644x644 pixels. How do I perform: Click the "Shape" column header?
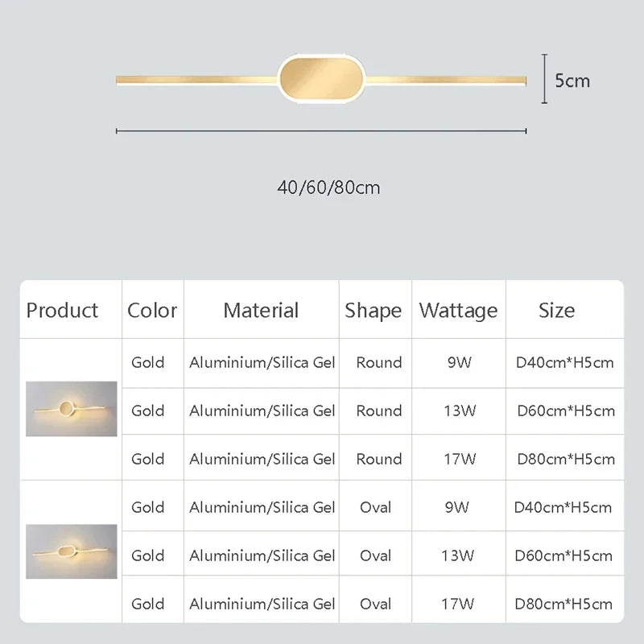point(374,310)
